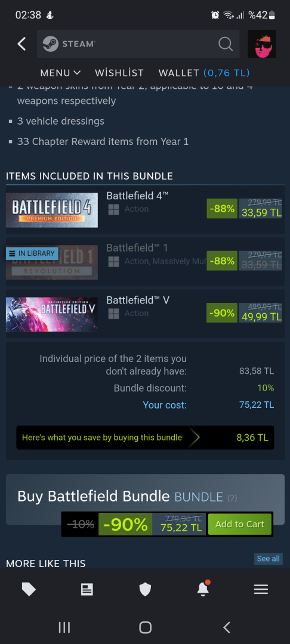
Task: Open See all for More Like This
Action: (269, 559)
